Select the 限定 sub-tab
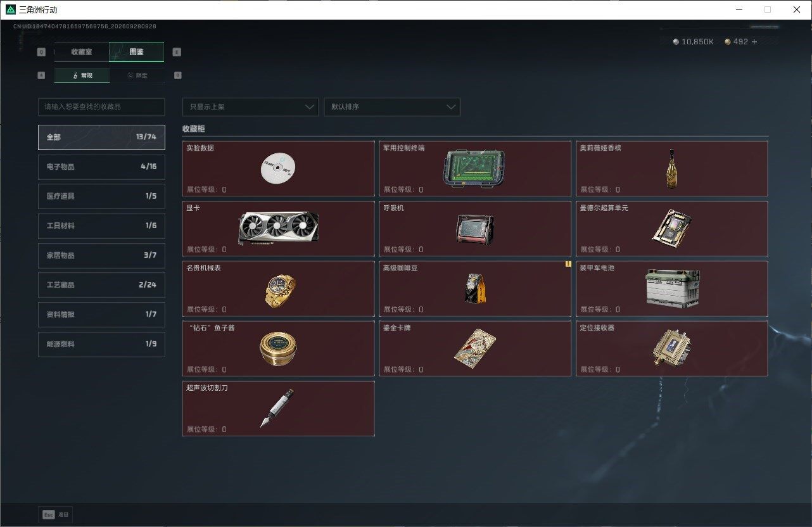812x527 pixels. (137, 75)
